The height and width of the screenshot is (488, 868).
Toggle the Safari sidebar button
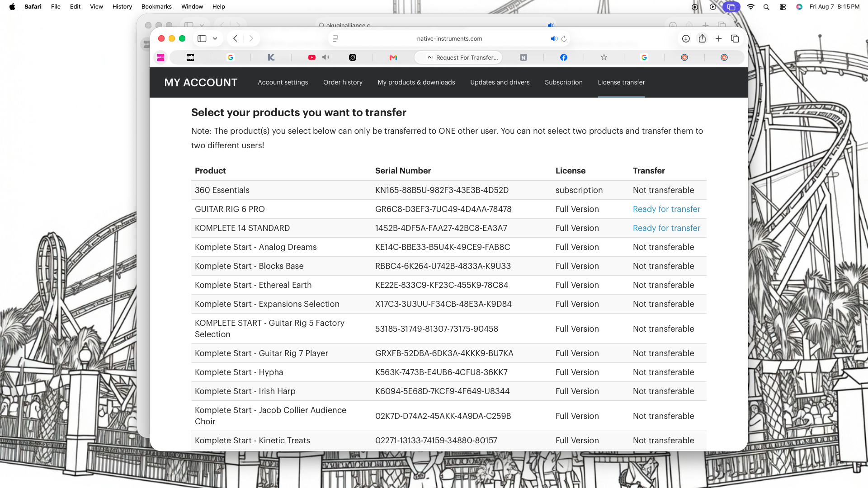click(x=202, y=39)
